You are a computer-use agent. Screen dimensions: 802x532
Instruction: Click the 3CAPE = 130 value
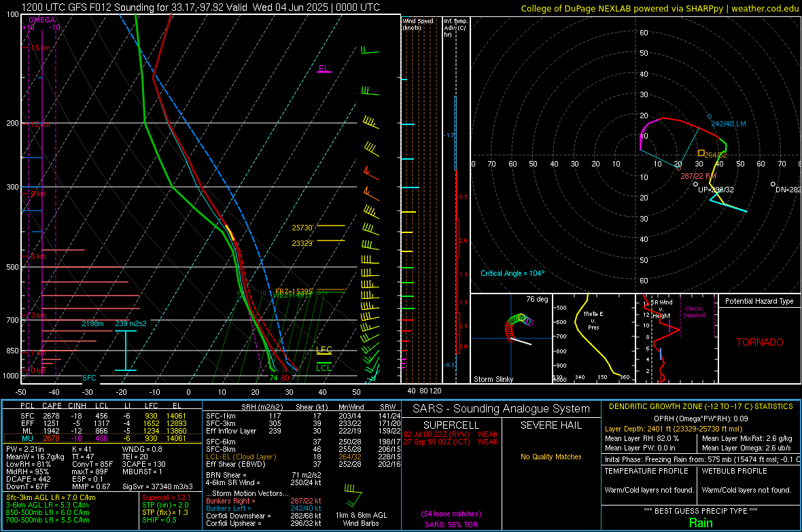tap(144, 464)
